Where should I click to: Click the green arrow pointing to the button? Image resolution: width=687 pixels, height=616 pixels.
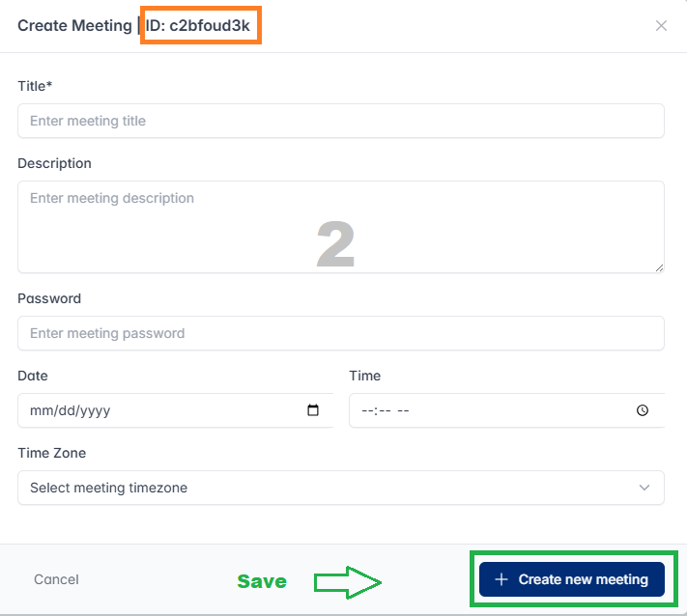(348, 581)
